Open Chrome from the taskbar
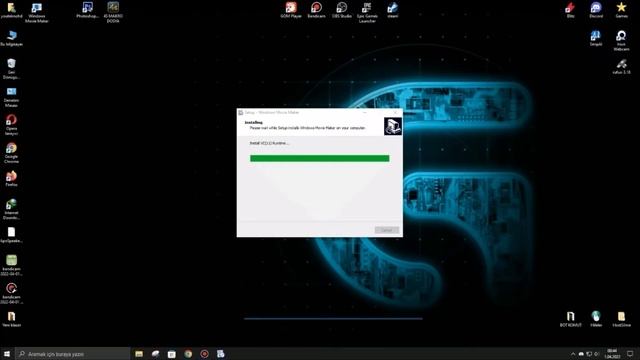This screenshot has width=640, height=360. 188,353
